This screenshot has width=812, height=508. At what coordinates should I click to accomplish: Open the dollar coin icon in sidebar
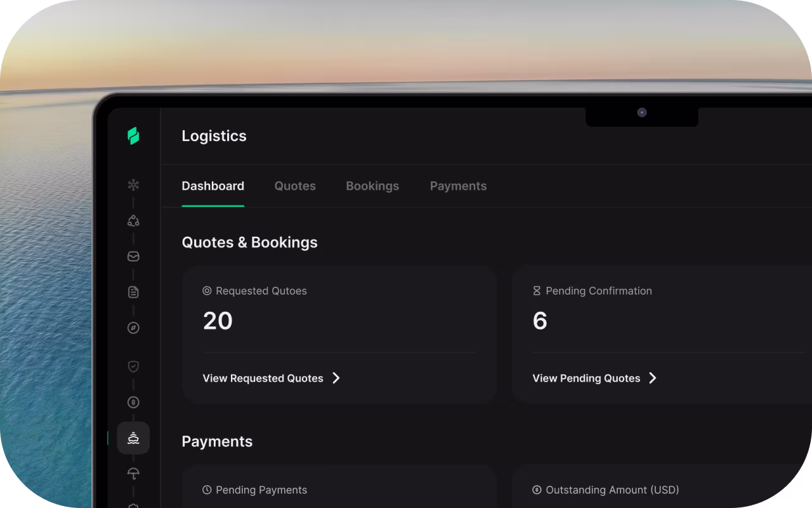coord(133,402)
